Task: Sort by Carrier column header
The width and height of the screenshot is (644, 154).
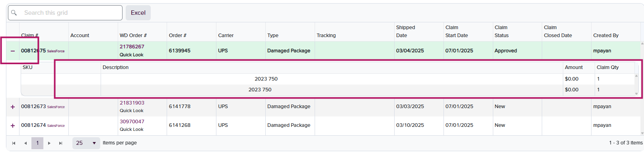Action: tap(226, 36)
